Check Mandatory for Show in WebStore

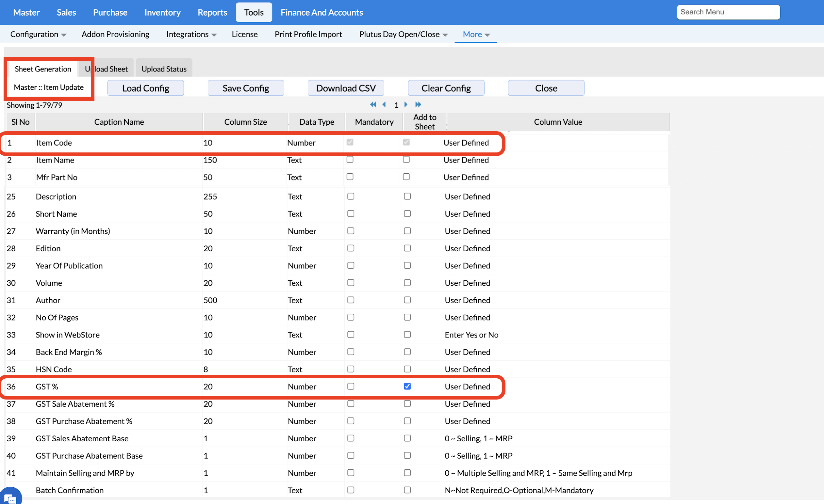pos(351,335)
